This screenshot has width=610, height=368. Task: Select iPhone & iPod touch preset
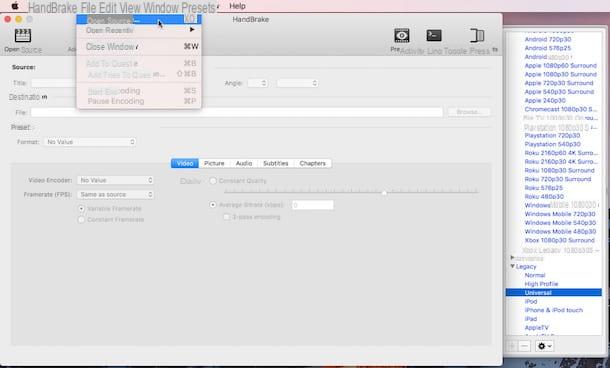point(554,310)
